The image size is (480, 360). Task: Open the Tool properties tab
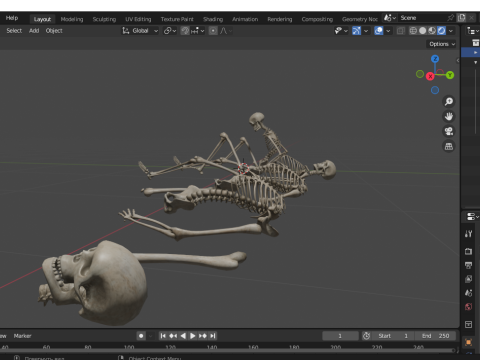coord(468,234)
